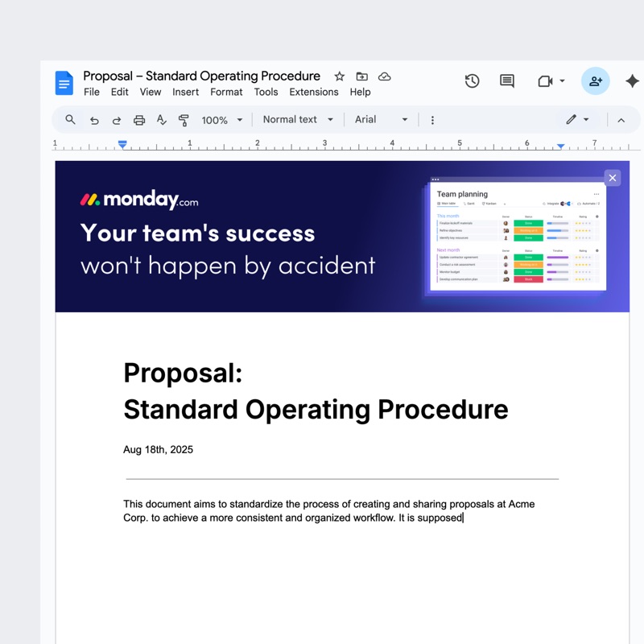Open the Arial font dropdown

tap(381, 119)
